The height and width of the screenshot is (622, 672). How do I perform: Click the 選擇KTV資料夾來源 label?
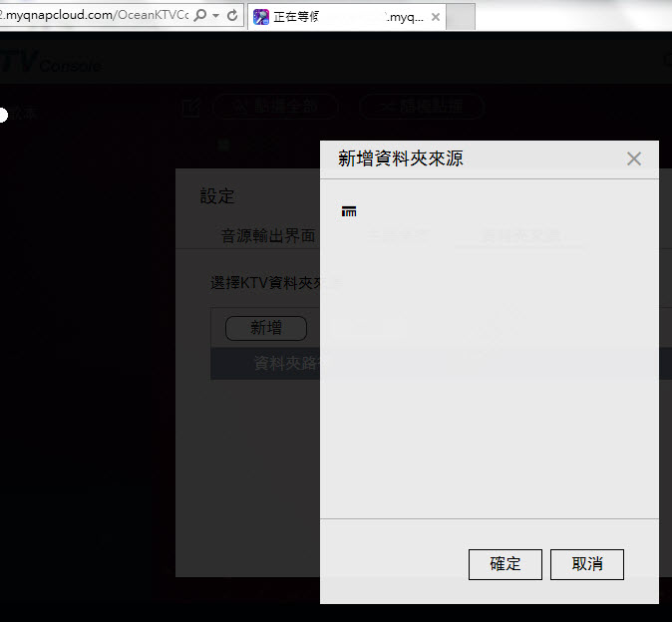click(276, 283)
